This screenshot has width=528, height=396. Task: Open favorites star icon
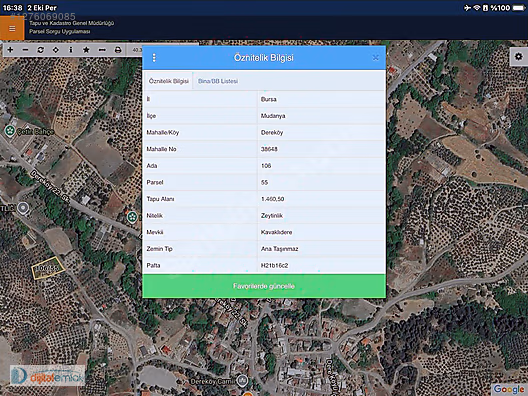click(x=86, y=50)
